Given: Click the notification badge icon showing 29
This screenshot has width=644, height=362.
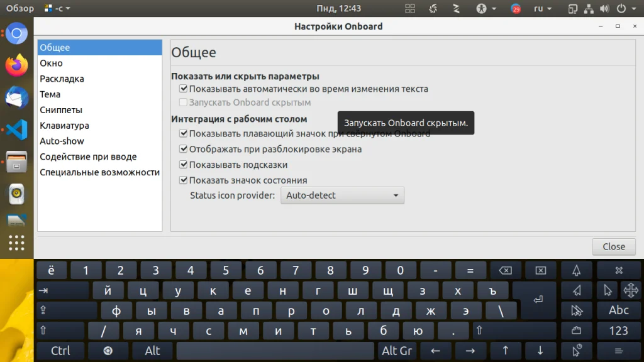Looking at the screenshot, I should [x=516, y=9].
